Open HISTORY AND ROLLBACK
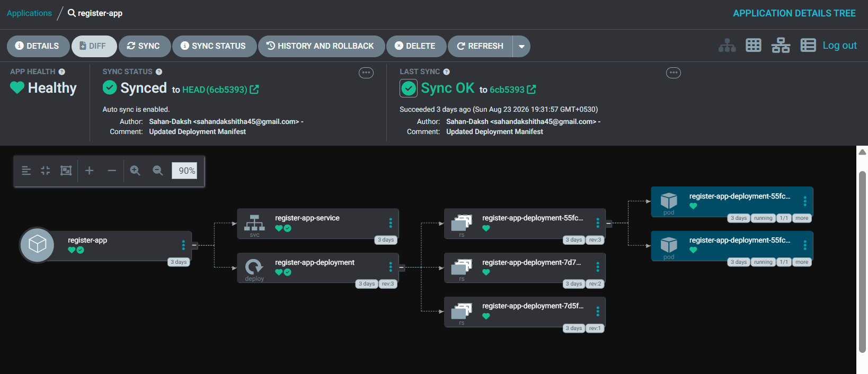The width and height of the screenshot is (868, 374). [321, 46]
